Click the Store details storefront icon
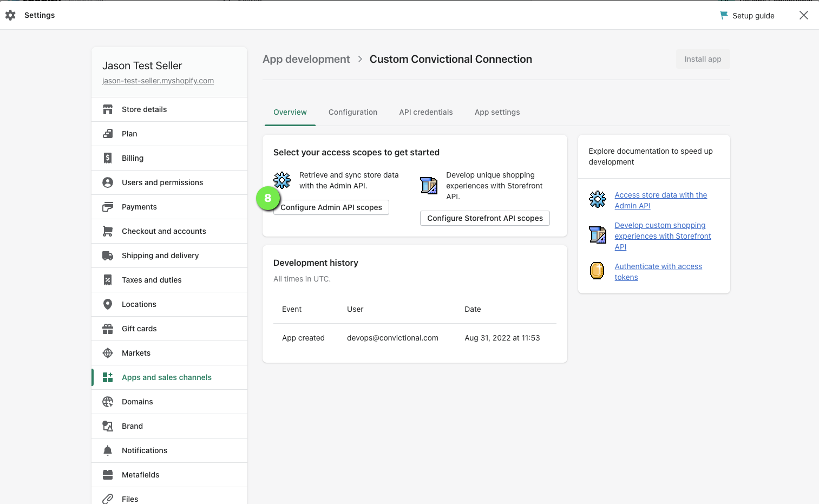 click(x=108, y=109)
